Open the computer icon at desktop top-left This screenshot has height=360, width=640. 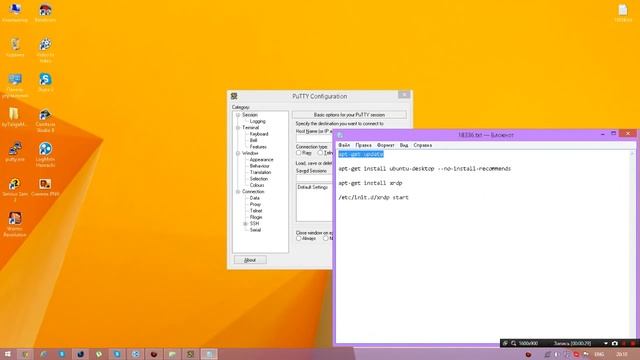tap(15, 12)
